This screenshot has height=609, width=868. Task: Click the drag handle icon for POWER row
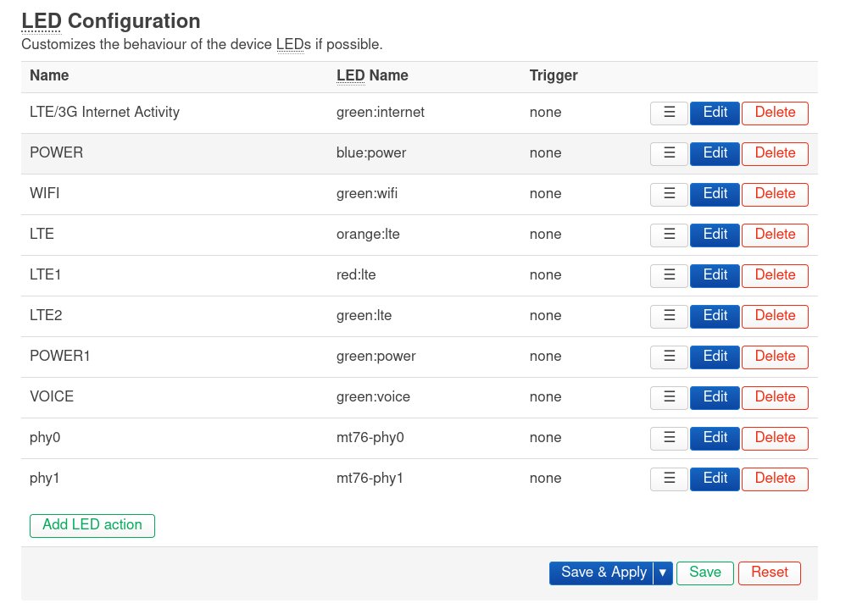669,153
